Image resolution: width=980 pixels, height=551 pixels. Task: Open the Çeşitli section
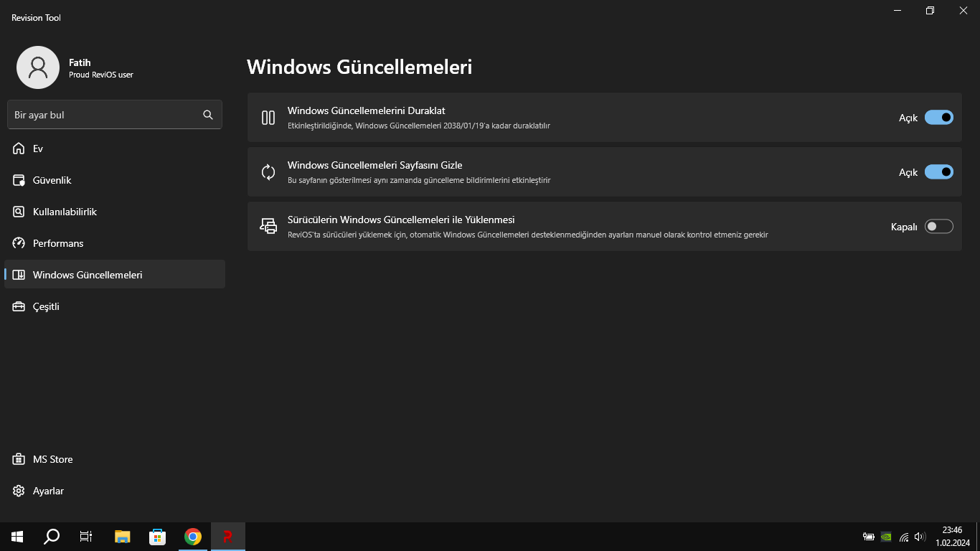tap(115, 306)
